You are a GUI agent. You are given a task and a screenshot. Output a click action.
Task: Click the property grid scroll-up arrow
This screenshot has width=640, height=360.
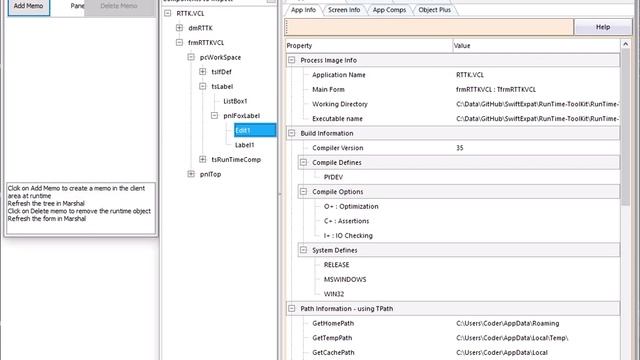[626, 44]
